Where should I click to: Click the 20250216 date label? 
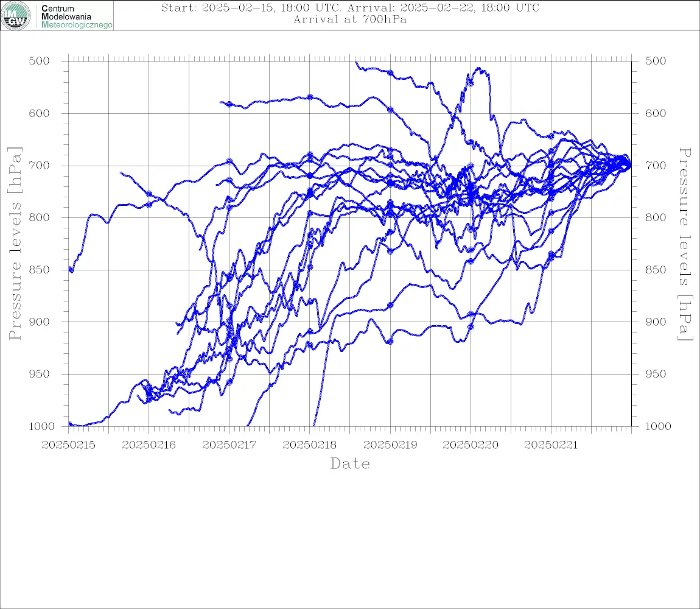tap(149, 445)
